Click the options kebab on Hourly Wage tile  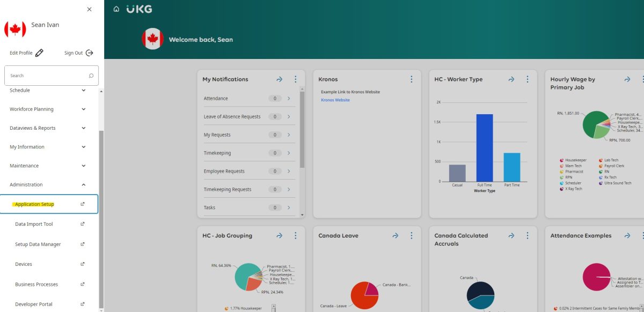(x=642, y=79)
